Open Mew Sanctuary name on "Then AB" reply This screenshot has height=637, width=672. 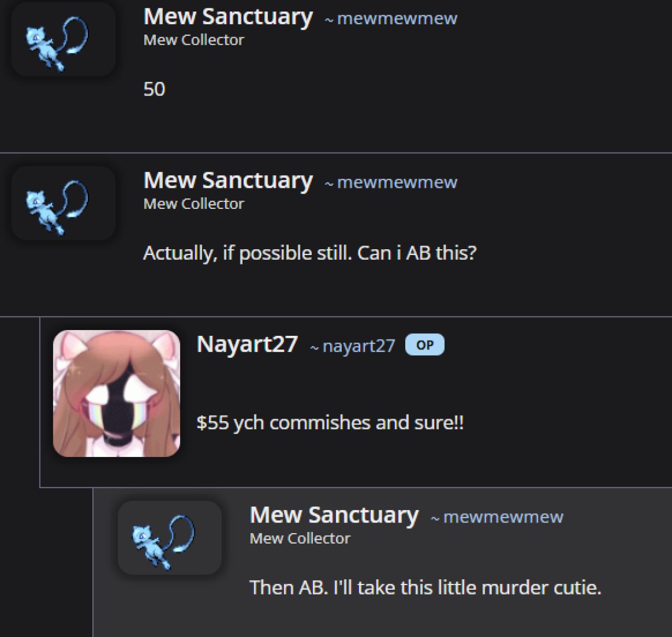coord(334,515)
